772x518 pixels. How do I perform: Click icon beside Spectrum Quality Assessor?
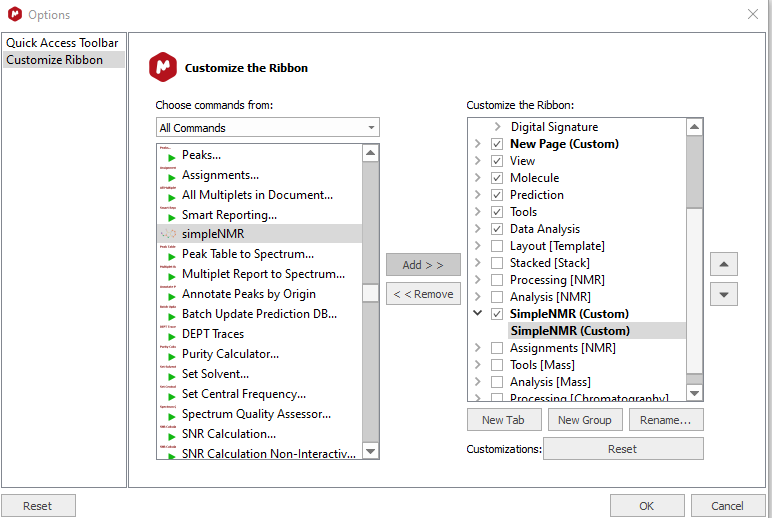(168, 414)
